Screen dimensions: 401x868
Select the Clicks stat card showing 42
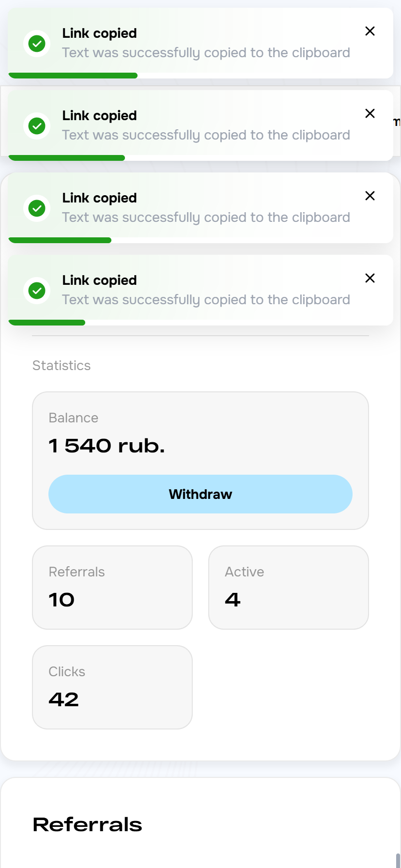112,687
